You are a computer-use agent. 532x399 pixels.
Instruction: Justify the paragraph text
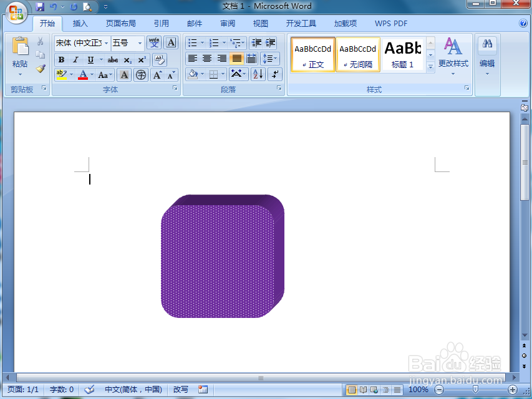coord(236,59)
